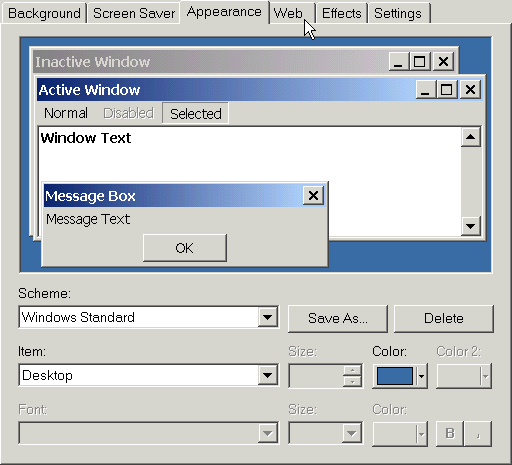
Task: Open the Item Color picker dropdown arrow
Action: pyautogui.click(x=421, y=376)
